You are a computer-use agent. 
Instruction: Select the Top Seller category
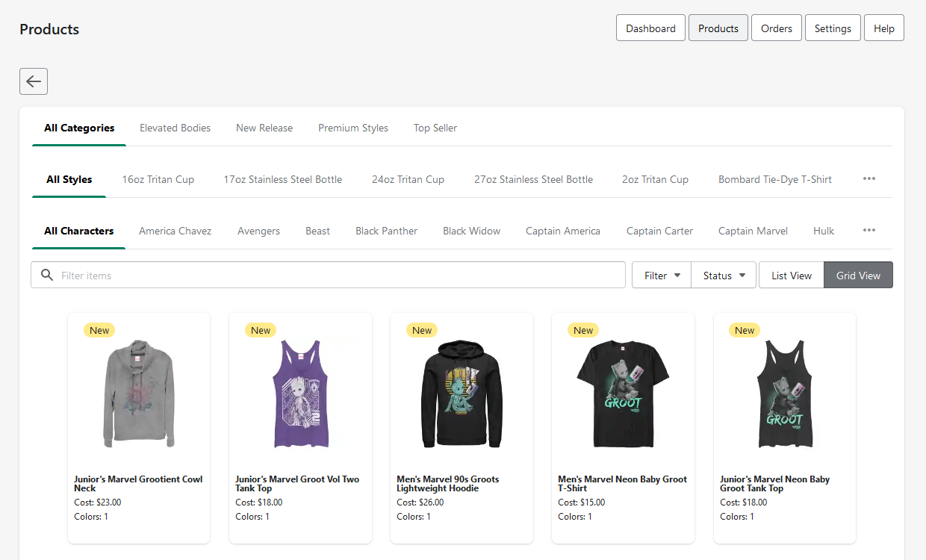pos(435,128)
